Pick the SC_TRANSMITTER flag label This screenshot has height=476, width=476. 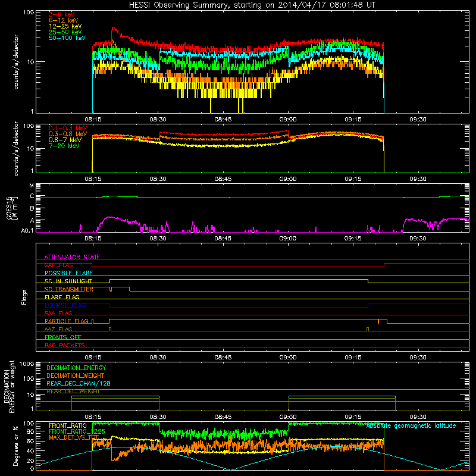[69, 289]
